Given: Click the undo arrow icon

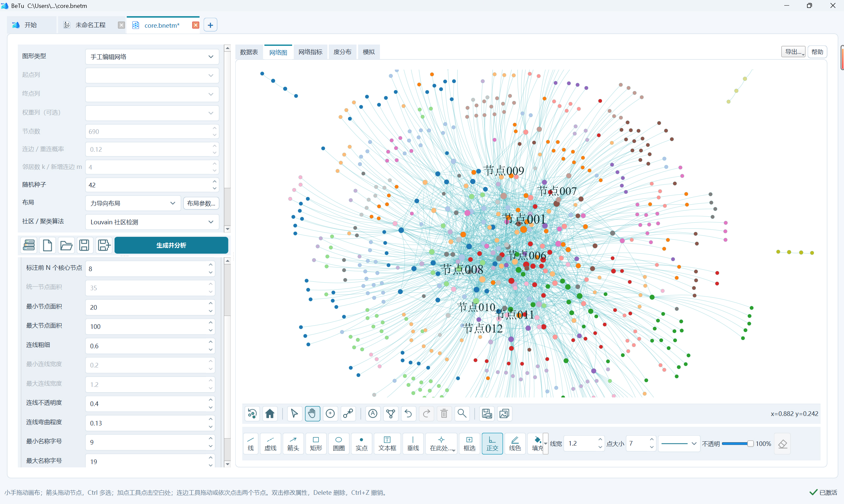Looking at the screenshot, I should pos(408,413).
